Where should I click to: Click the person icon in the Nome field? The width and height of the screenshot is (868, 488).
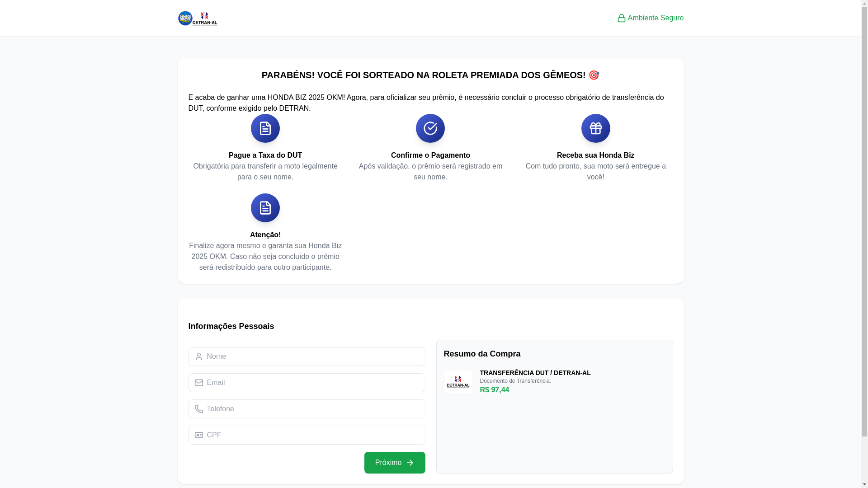(x=199, y=357)
